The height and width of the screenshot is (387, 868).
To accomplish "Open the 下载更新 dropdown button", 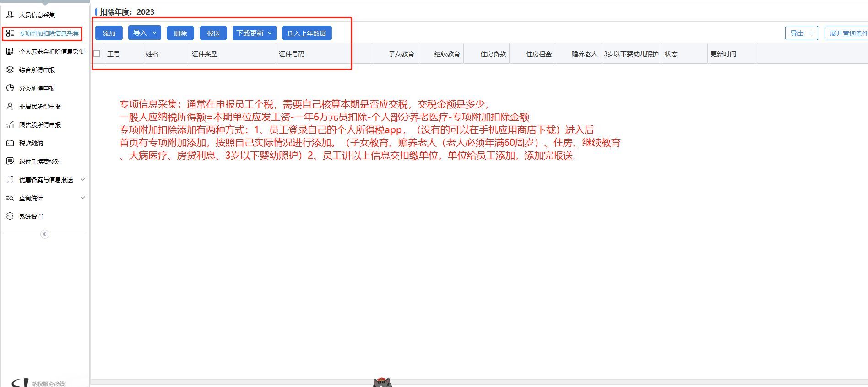I will pos(254,33).
